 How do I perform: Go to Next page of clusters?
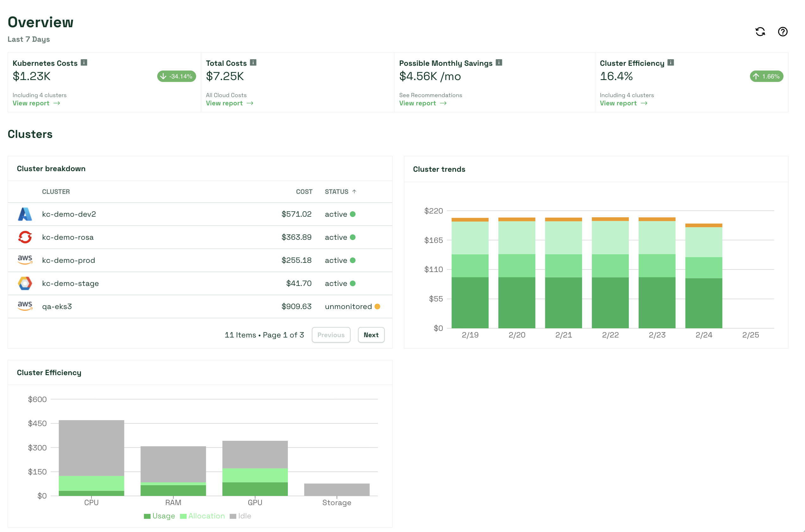pyautogui.click(x=371, y=335)
